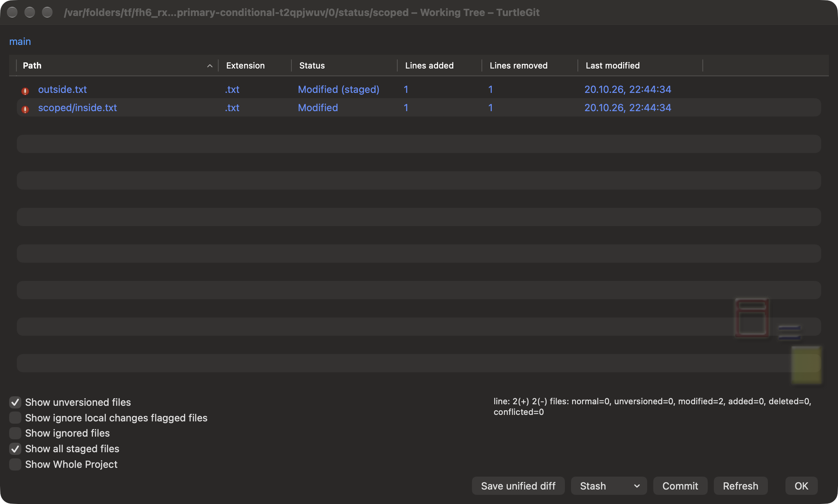Check the Show Whole Project option

15,464
